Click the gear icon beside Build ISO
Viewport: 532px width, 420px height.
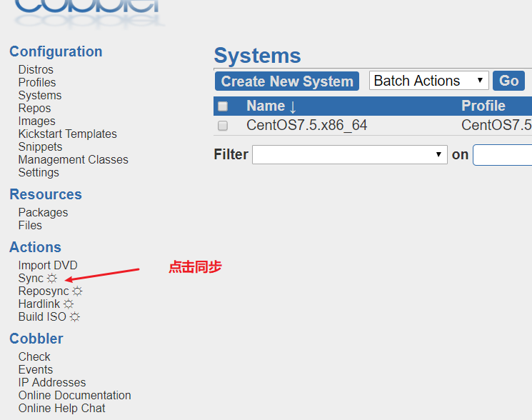click(74, 317)
